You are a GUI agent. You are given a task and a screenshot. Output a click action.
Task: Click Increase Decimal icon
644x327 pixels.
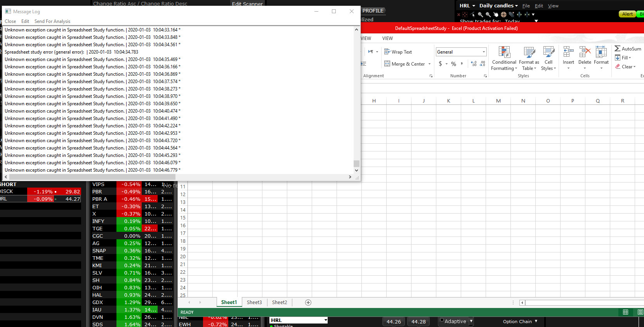pos(474,64)
